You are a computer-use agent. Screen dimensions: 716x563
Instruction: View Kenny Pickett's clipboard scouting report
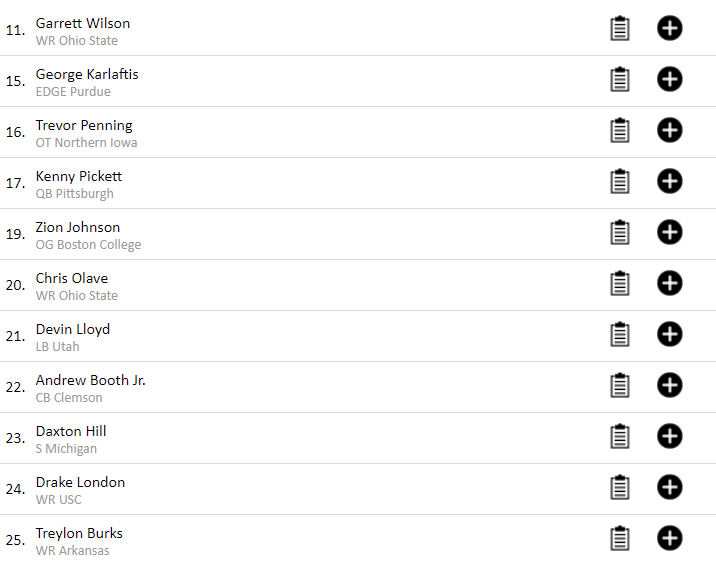point(620,181)
